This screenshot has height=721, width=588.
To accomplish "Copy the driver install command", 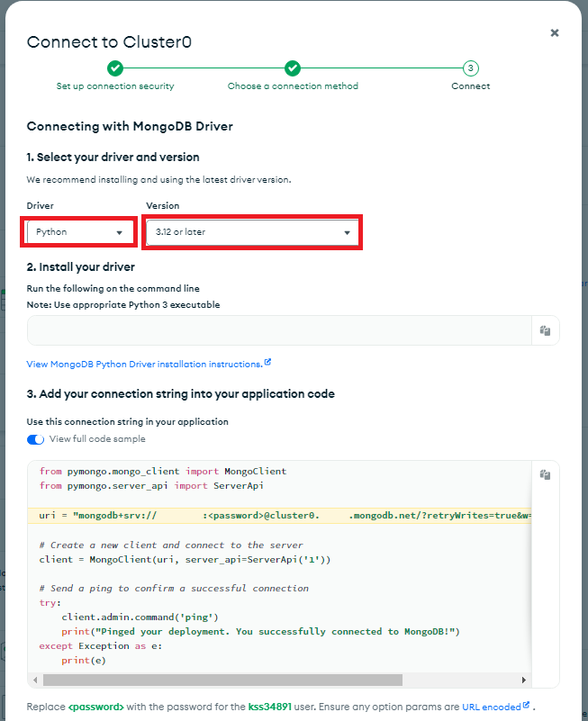I will pos(545,330).
